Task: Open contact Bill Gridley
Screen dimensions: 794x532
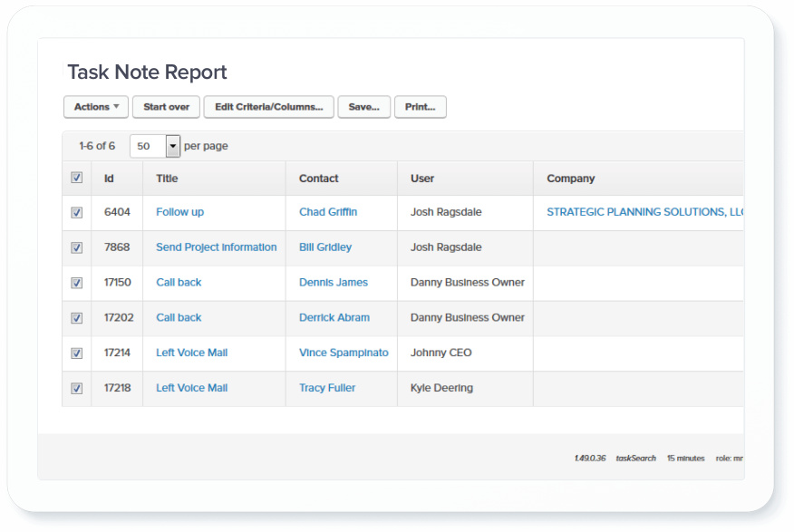Action: pyautogui.click(x=325, y=247)
